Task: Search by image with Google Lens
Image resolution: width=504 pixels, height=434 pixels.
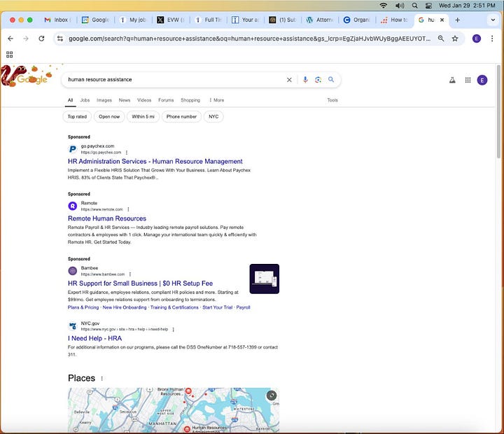Action: coord(318,80)
